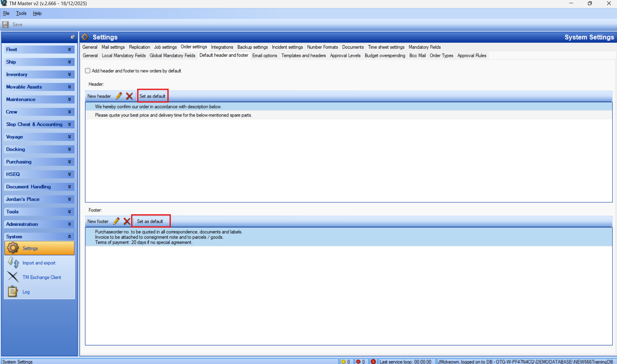Select the 'Please quote your best price' header row
The width and height of the screenshot is (617, 364).
[173, 115]
